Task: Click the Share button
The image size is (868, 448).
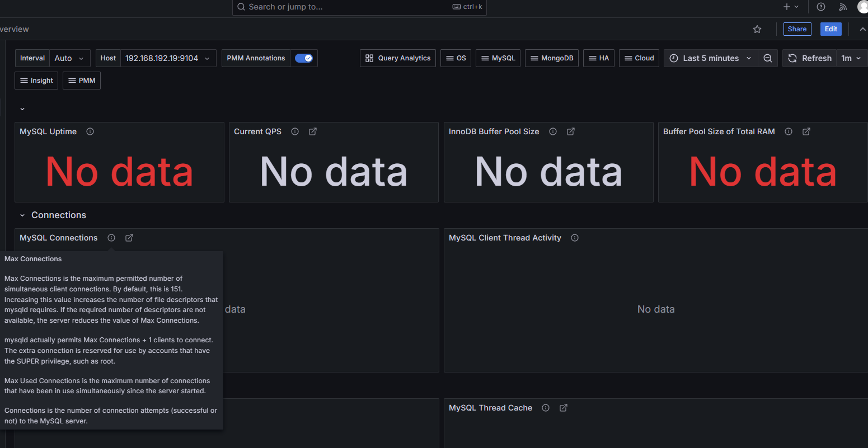Action: (797, 29)
